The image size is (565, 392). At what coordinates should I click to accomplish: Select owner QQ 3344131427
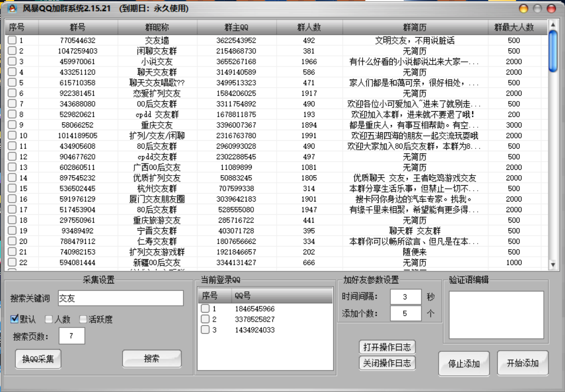[x=236, y=262]
